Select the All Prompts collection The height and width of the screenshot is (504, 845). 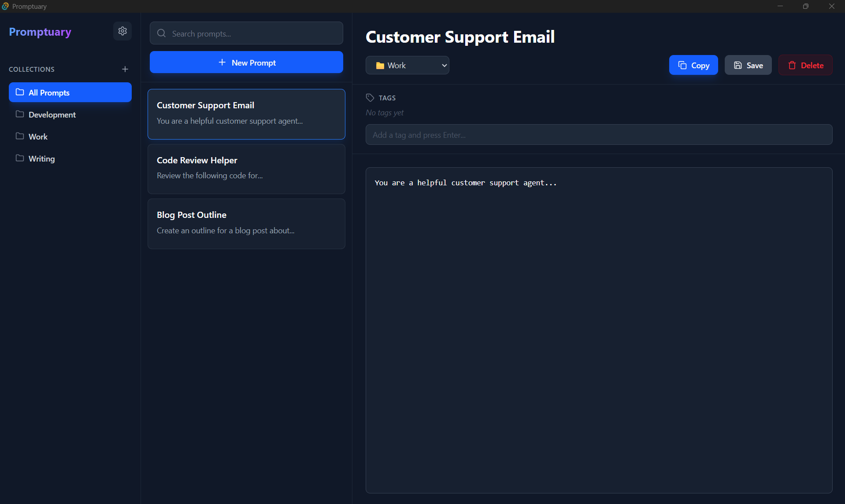point(70,92)
